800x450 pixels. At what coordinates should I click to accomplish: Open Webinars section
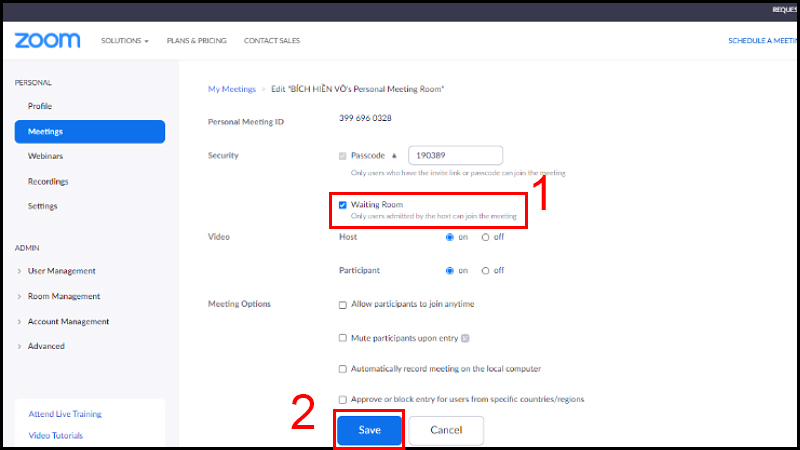pyautogui.click(x=45, y=156)
